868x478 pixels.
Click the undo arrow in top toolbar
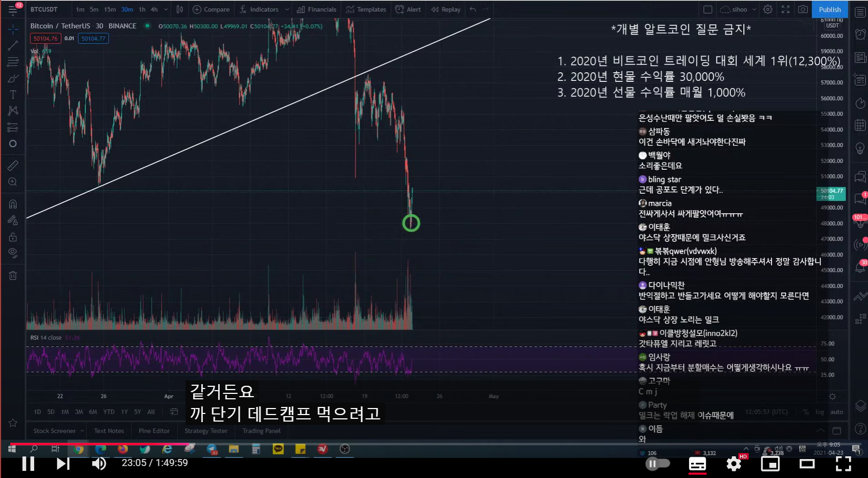[473, 9]
